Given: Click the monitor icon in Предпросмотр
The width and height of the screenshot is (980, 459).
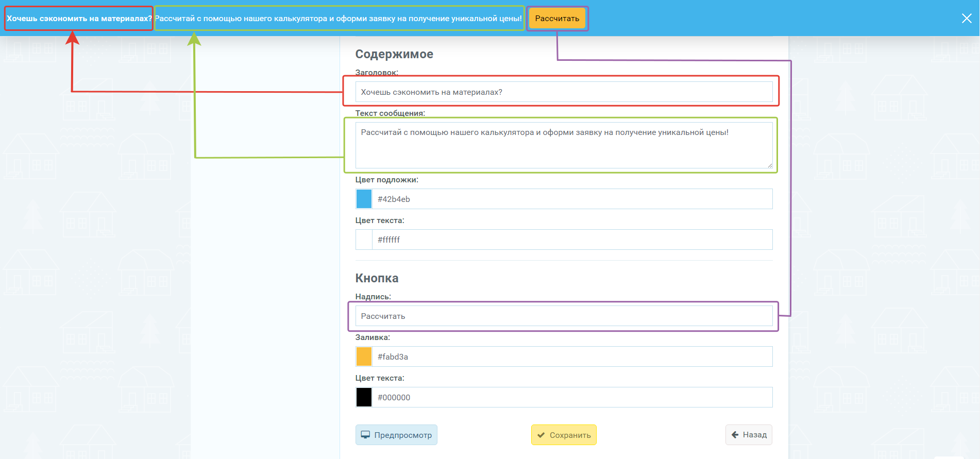Looking at the screenshot, I should coord(365,435).
